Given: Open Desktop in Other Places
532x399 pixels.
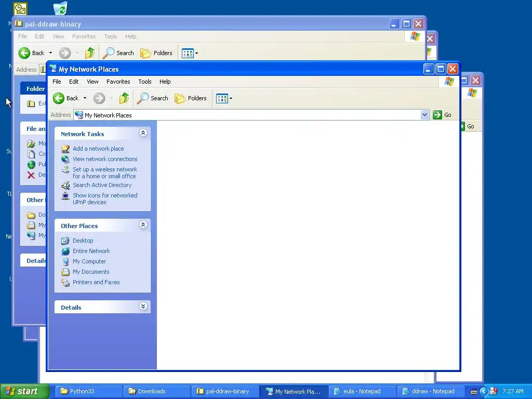Looking at the screenshot, I should (x=83, y=241).
